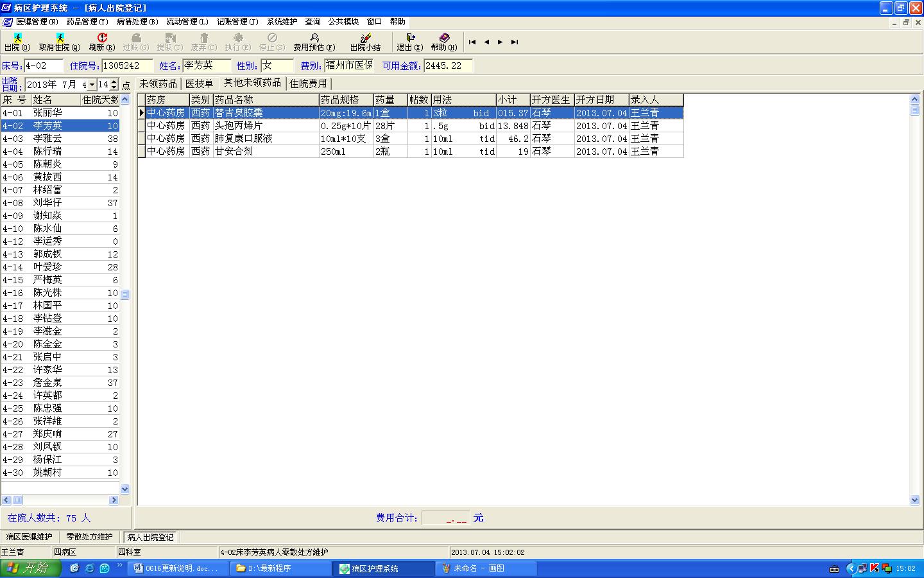The height and width of the screenshot is (578, 924).
Task: Select the 其他未领药品 tab
Action: coord(252,83)
